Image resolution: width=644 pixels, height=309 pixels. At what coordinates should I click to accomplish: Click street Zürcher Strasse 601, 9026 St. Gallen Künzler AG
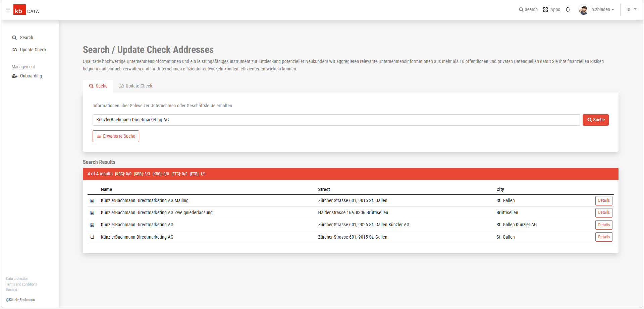(364, 225)
